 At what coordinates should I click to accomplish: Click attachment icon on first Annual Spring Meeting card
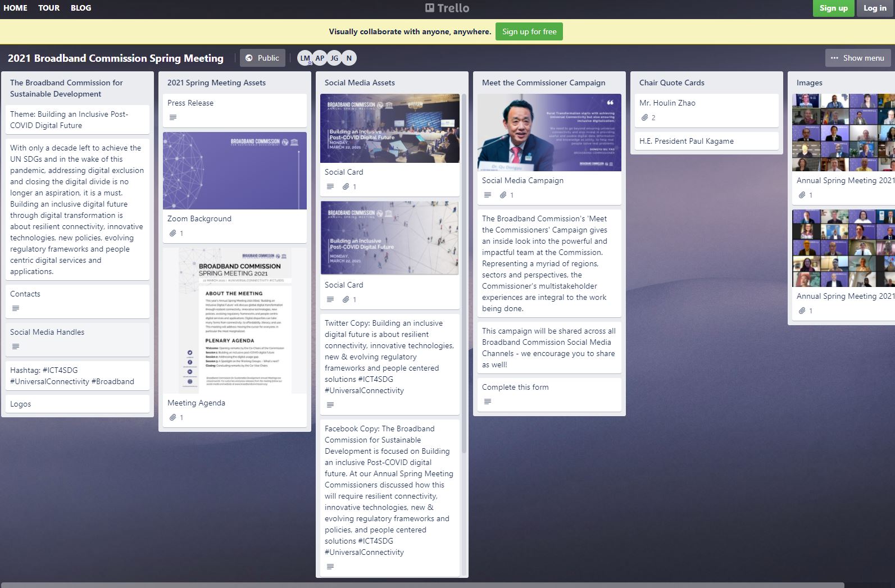(802, 195)
